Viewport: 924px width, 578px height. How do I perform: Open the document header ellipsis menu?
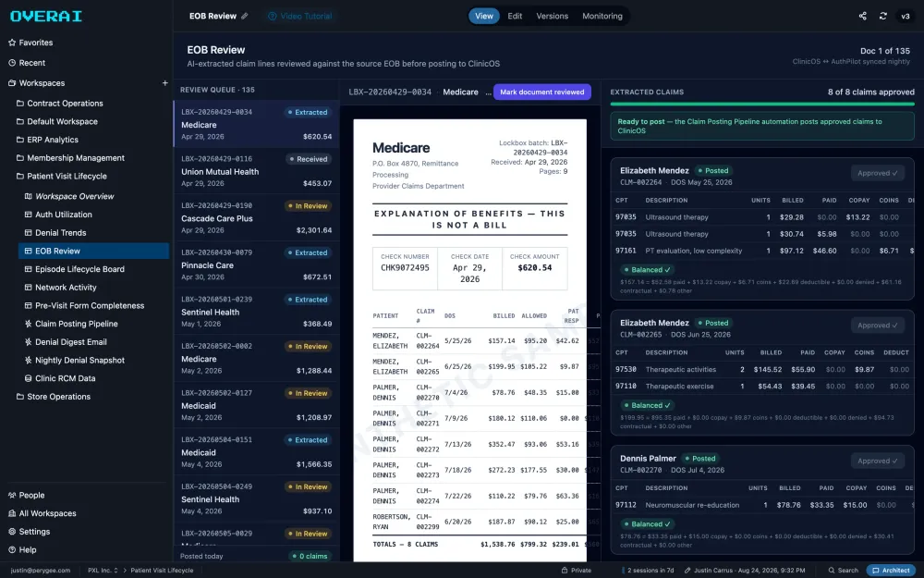tap(488, 92)
